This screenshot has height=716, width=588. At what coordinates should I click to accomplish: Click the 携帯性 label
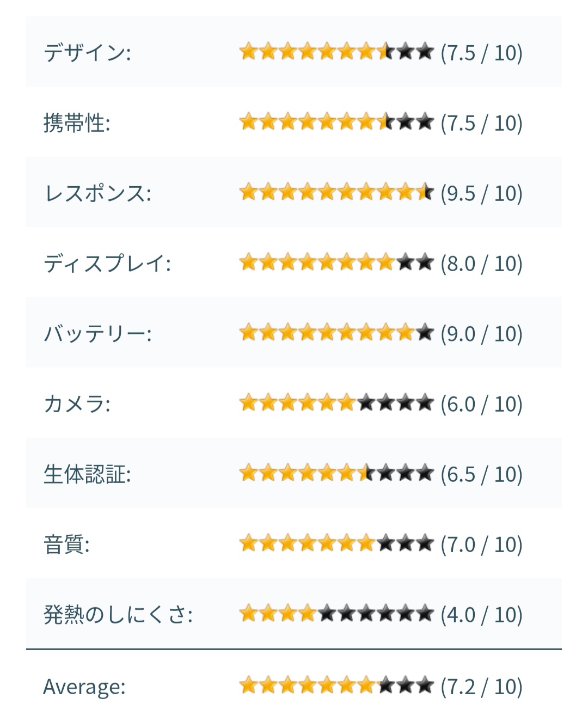[77, 124]
